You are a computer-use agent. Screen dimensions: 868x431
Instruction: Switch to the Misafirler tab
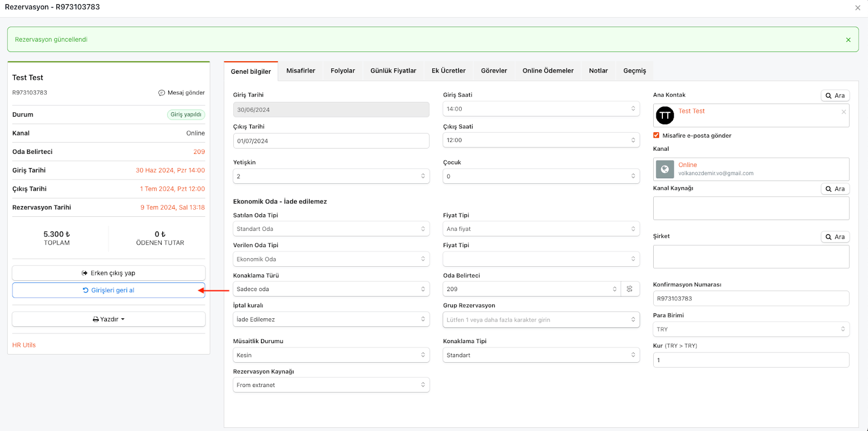pyautogui.click(x=301, y=71)
